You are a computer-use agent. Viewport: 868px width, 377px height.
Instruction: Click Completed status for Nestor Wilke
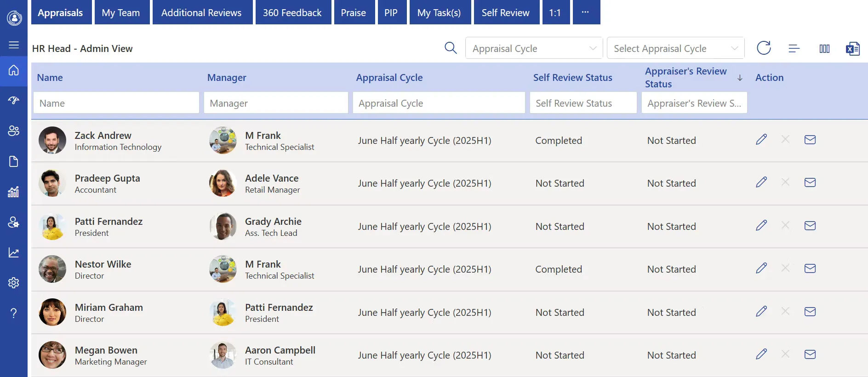point(559,269)
